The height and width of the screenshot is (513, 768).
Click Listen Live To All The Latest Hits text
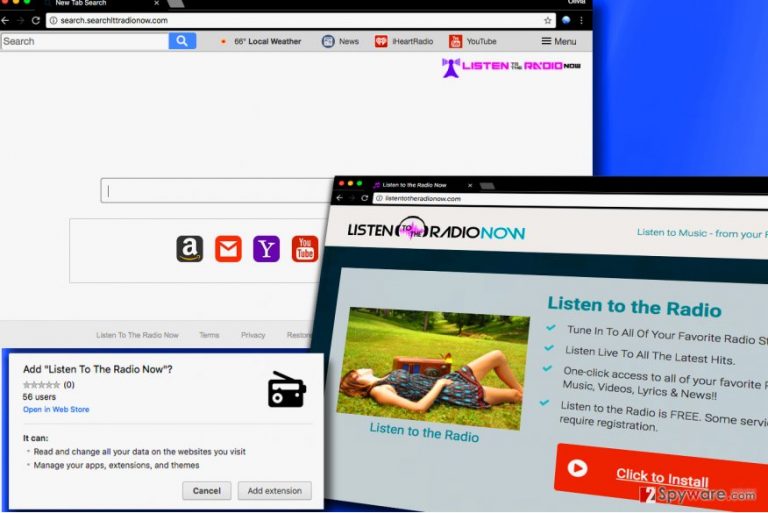[x=650, y=355]
